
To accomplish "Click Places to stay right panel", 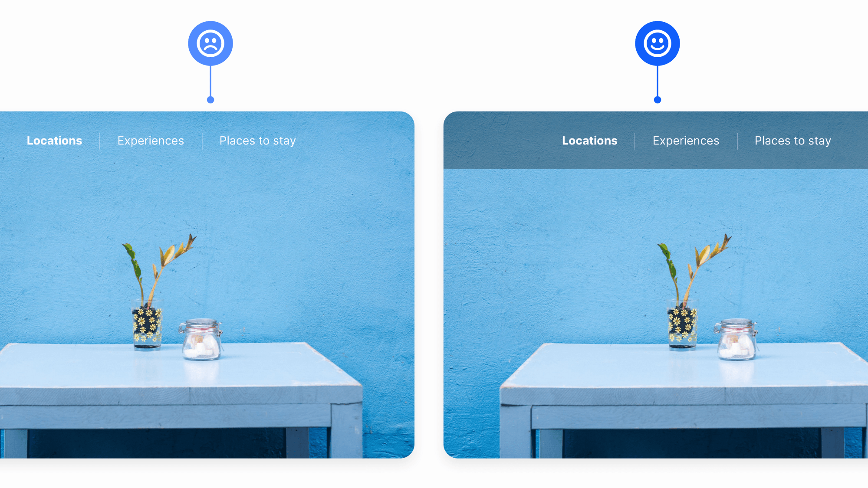I will (793, 141).
